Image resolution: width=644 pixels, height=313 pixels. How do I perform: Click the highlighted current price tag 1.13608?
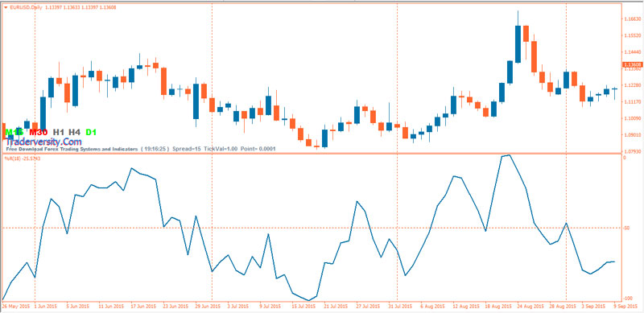click(x=633, y=65)
